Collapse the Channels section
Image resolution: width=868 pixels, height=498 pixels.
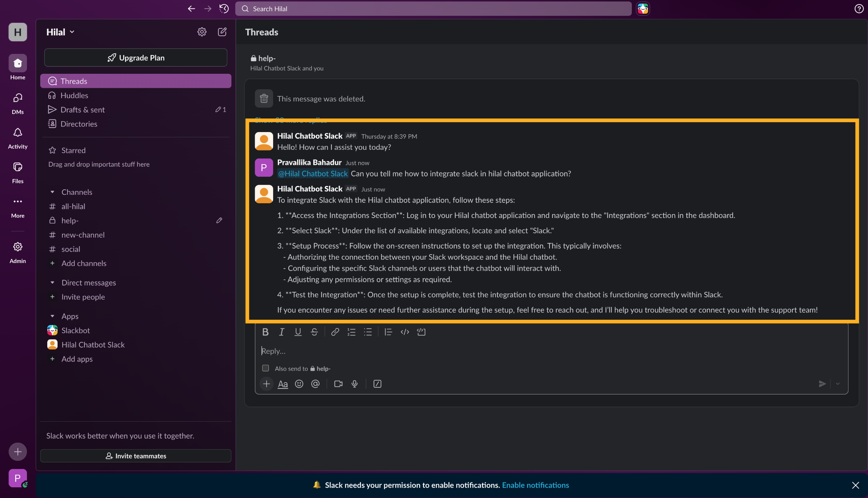52,192
